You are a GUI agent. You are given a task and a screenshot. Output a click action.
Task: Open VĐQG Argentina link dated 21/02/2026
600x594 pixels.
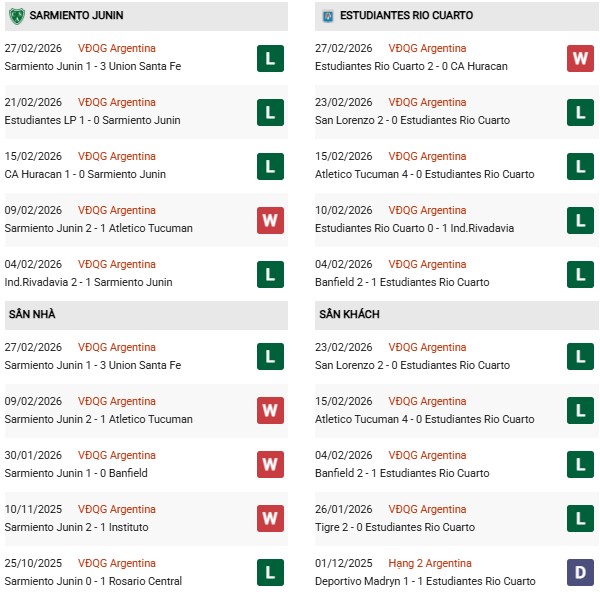117,102
